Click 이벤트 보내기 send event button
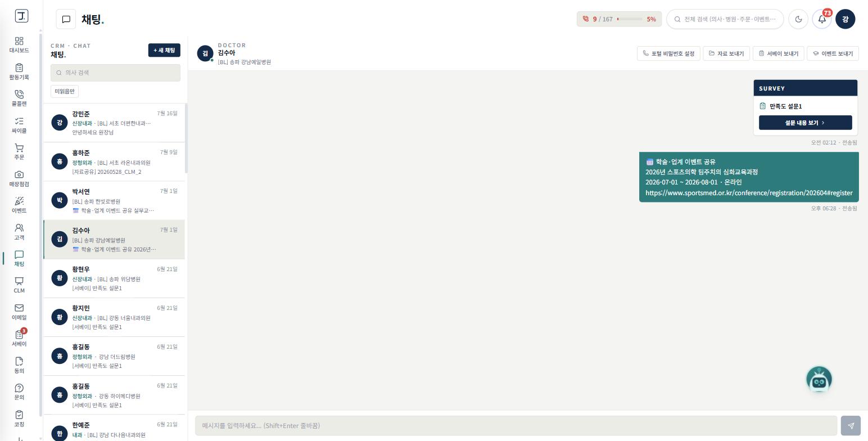868x441 pixels. pyautogui.click(x=833, y=53)
